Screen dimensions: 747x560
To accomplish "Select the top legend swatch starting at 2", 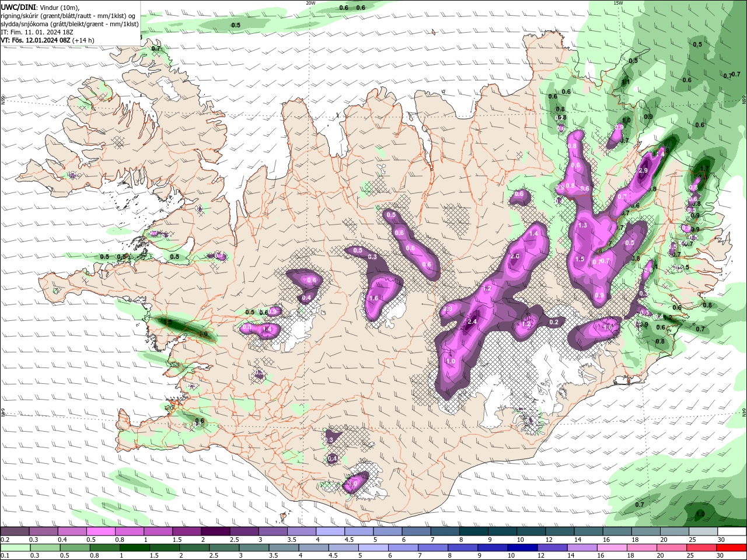I will (x=215, y=531).
